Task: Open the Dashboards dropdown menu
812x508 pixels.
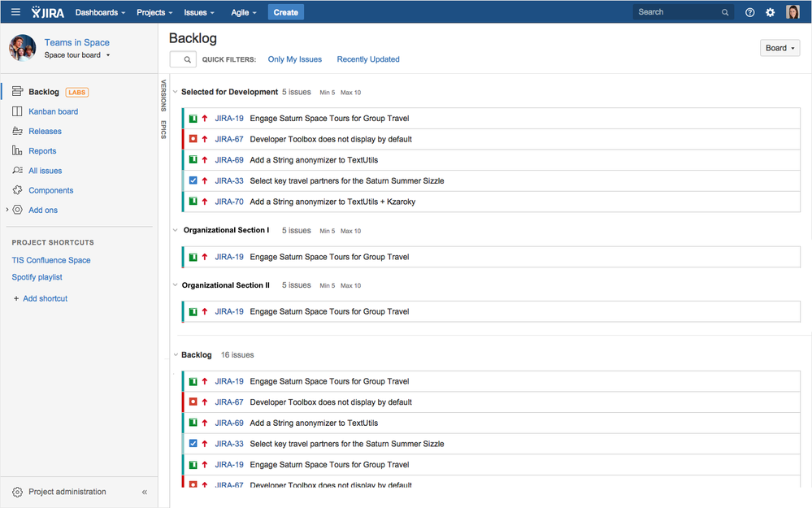Action: [101, 12]
